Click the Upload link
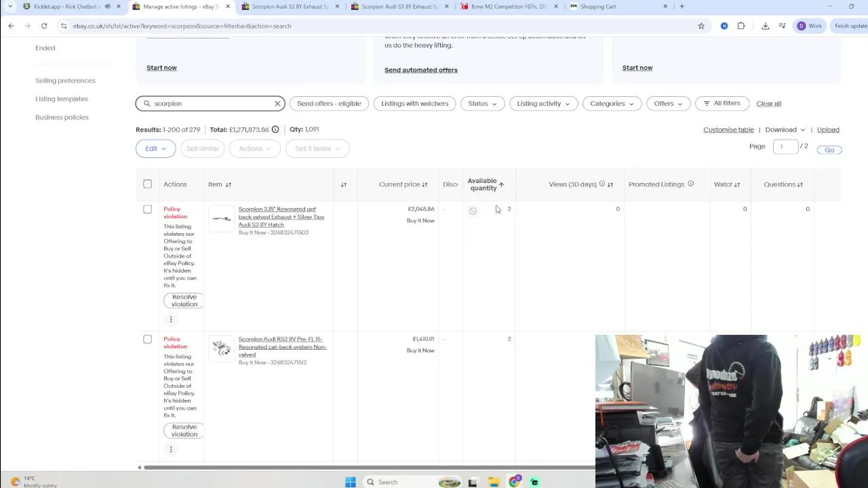Image resolution: width=868 pixels, height=488 pixels. [x=828, y=129]
